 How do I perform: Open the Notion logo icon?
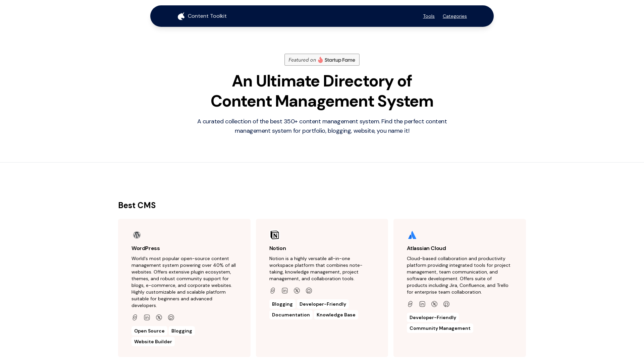[x=275, y=235]
